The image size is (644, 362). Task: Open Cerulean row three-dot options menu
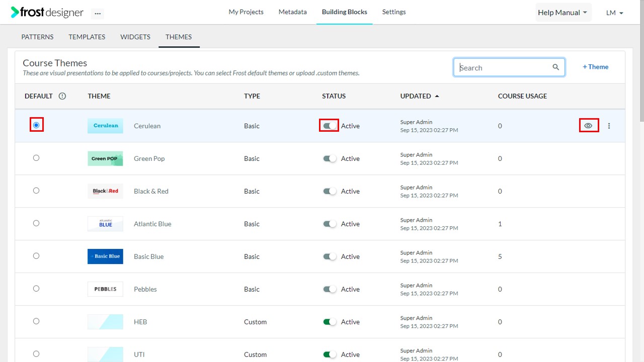click(x=609, y=126)
